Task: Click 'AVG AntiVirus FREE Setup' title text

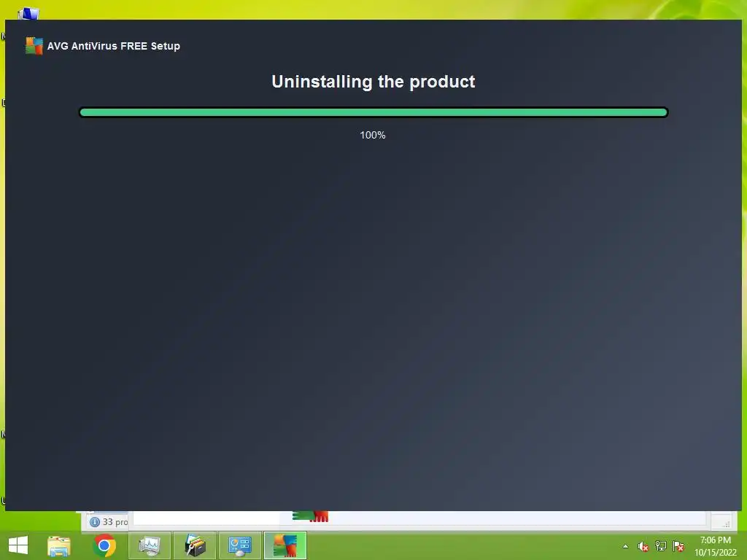Action: [x=113, y=46]
